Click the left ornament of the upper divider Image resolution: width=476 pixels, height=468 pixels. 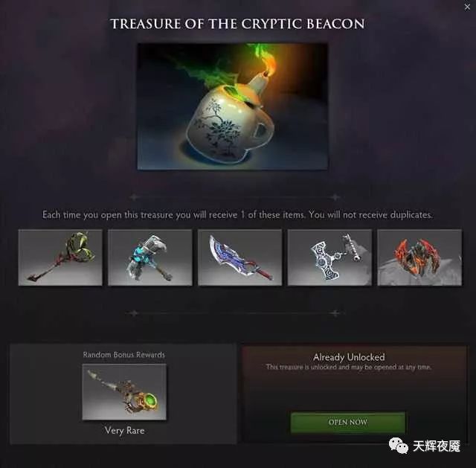(x=134, y=197)
